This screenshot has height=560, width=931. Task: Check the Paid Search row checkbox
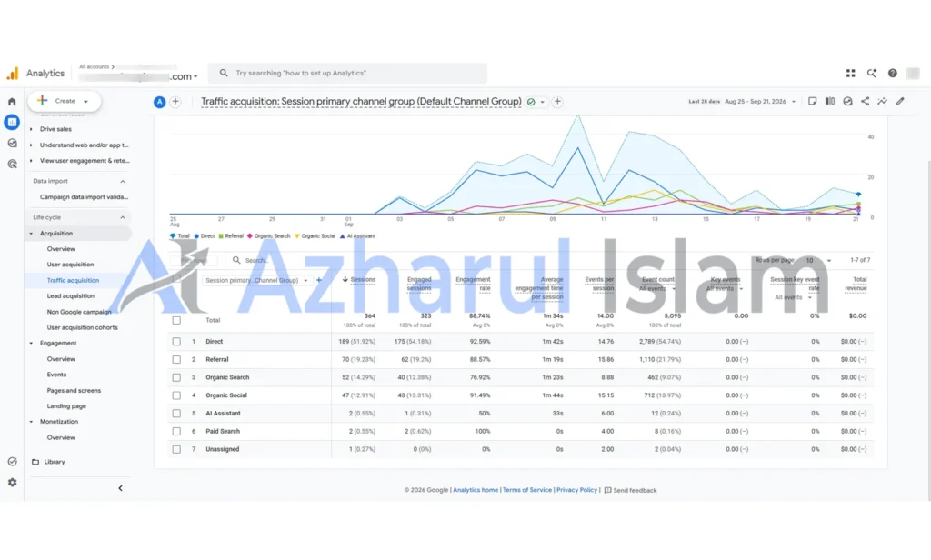tap(176, 431)
